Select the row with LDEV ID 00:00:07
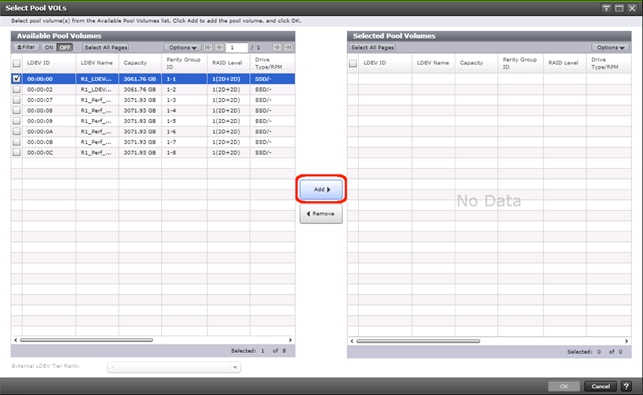Screen dimensions: 643x395 point(153,100)
